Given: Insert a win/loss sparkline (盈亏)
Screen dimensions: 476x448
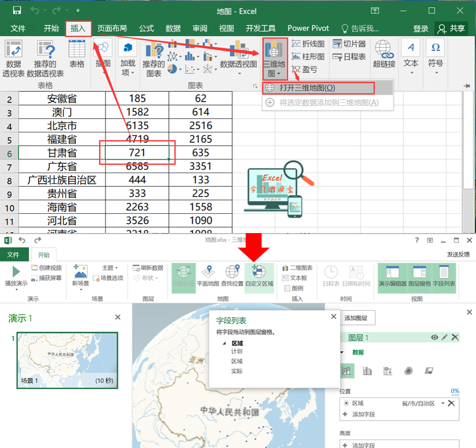Looking at the screenshot, I should coord(305,69).
